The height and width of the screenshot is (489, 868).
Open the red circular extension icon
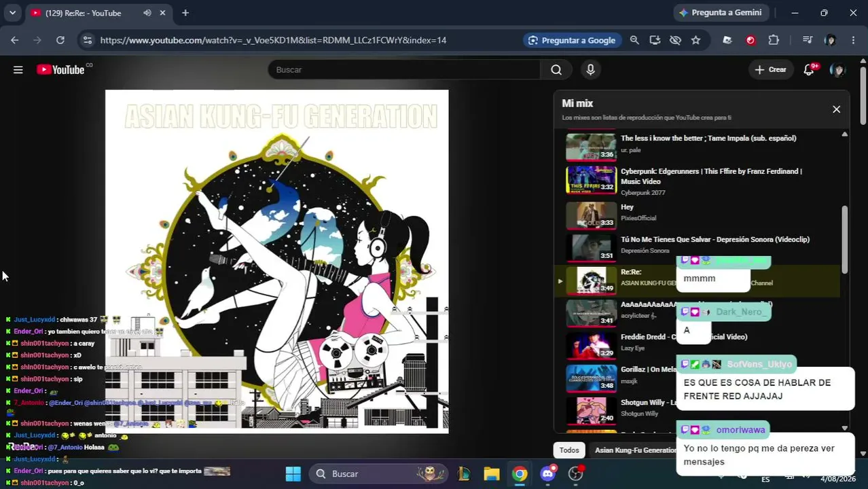(751, 40)
